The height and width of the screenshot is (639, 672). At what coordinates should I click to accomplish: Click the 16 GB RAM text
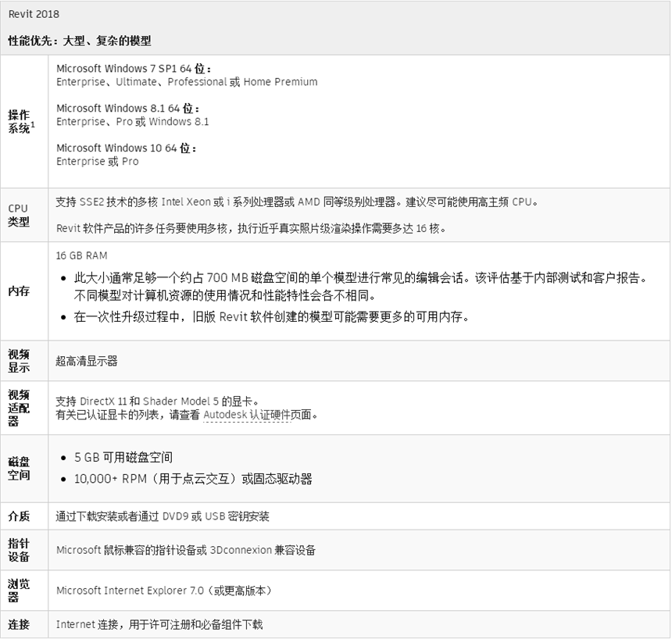[x=82, y=255]
